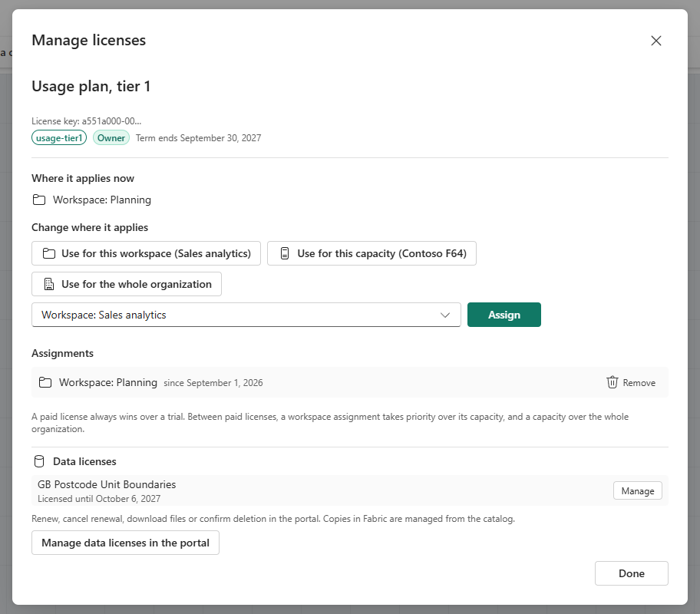Image resolution: width=700 pixels, height=614 pixels.
Task: Click the Owner badge
Action: click(111, 138)
